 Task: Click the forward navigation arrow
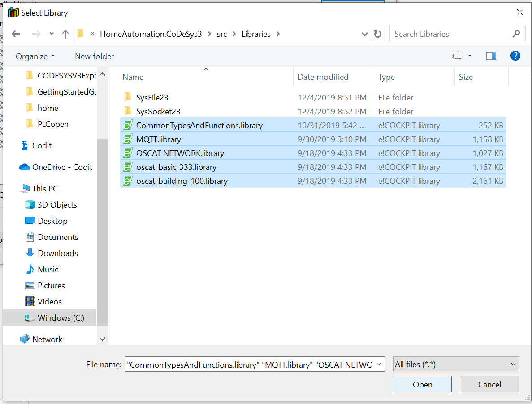[x=36, y=34]
